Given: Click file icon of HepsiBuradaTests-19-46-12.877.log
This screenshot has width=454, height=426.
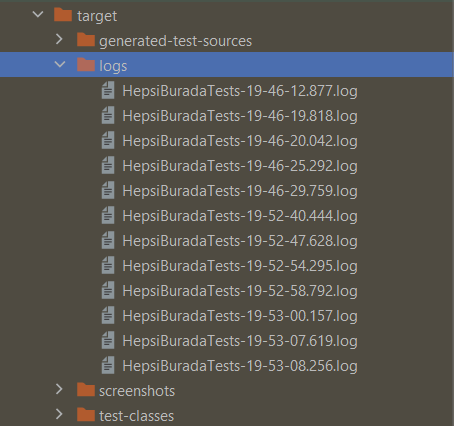Looking at the screenshot, I should click(x=108, y=91).
